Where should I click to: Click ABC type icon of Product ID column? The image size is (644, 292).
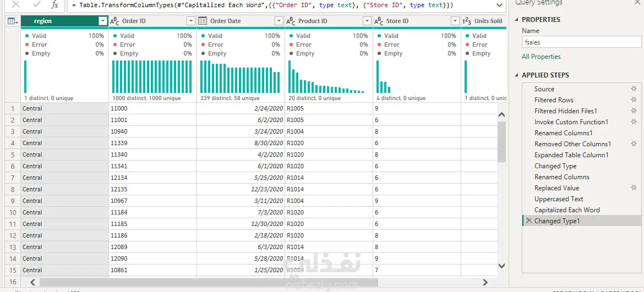click(291, 21)
